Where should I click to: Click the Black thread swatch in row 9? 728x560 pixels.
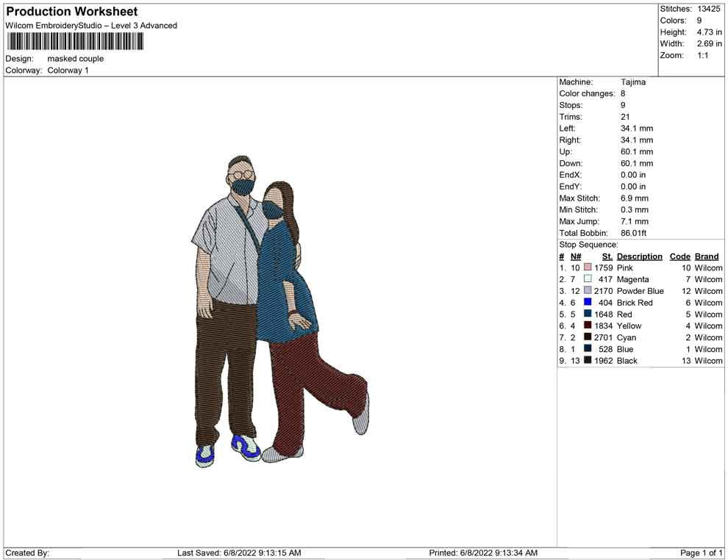tap(588, 361)
